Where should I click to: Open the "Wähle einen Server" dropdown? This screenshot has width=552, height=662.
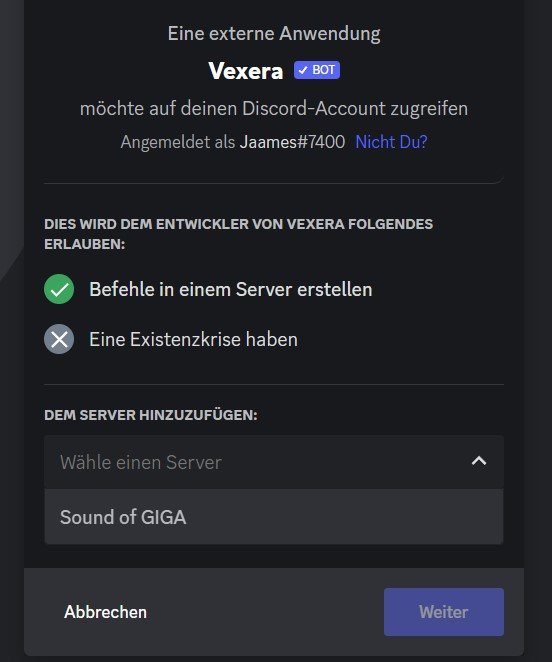(x=274, y=462)
